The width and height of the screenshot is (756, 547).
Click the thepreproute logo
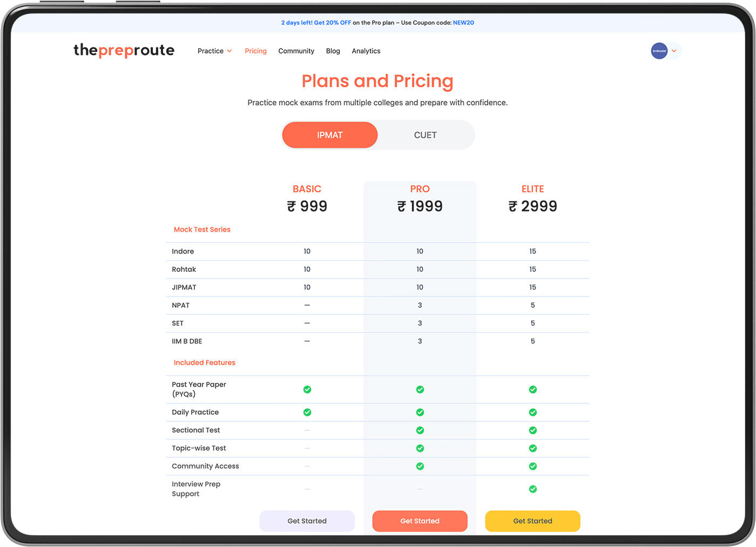pyautogui.click(x=124, y=50)
